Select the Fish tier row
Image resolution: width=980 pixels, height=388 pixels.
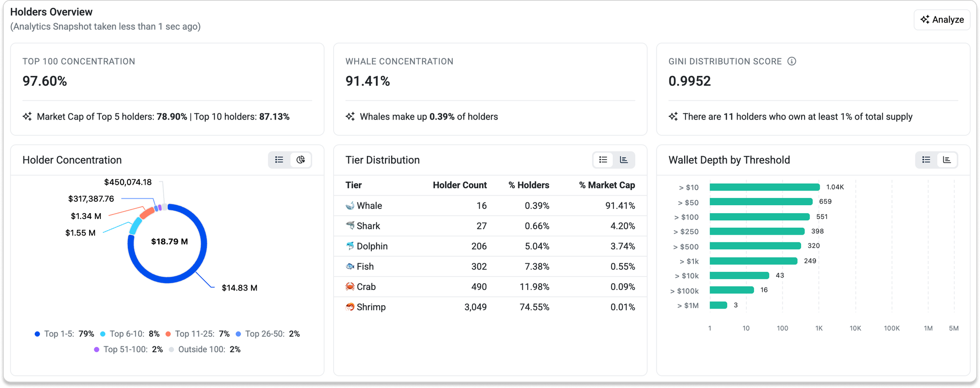[x=490, y=267]
